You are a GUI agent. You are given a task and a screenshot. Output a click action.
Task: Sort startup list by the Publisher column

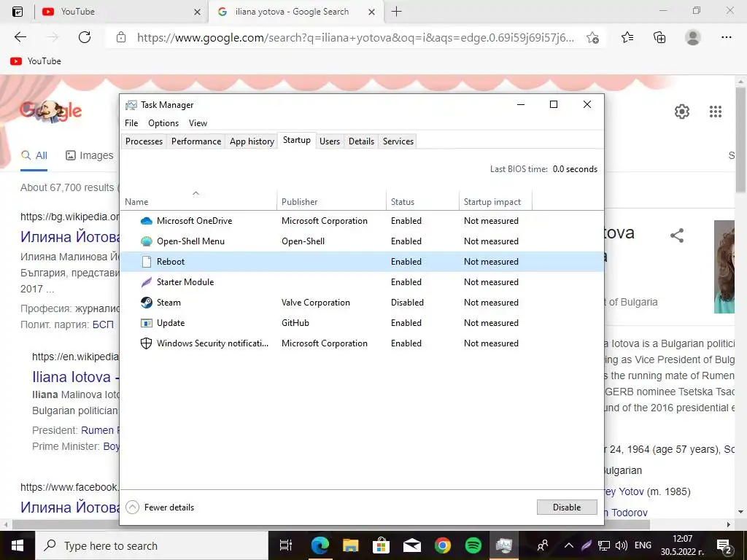(x=332, y=202)
